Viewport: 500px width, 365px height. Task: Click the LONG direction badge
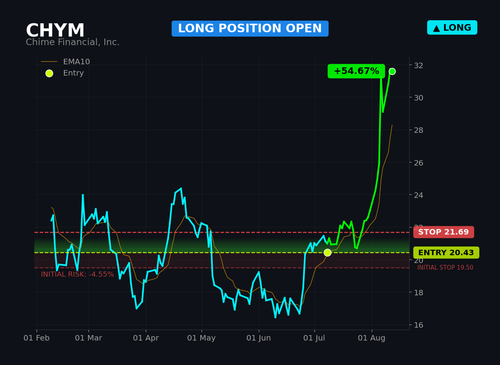click(452, 28)
